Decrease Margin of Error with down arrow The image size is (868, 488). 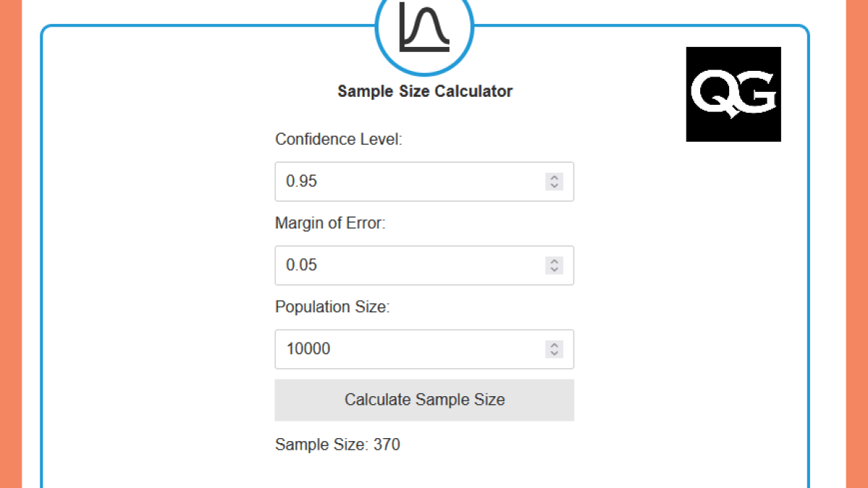[554, 270]
